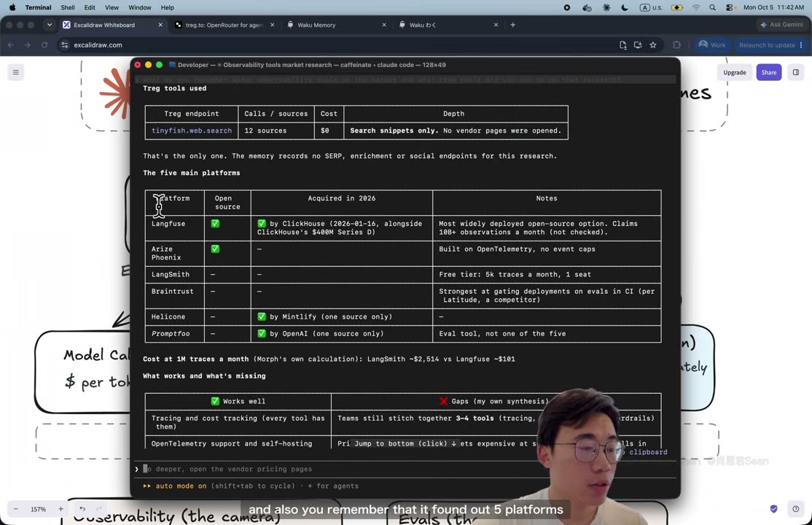Click the page document icon in address bar

(623, 45)
